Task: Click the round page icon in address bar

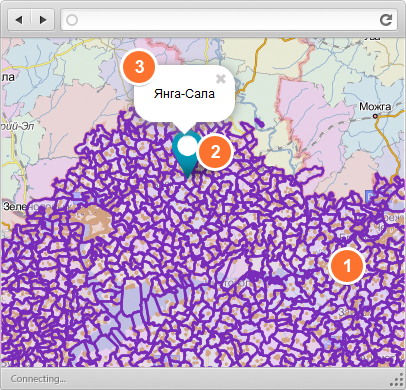Action: pyautogui.click(x=72, y=20)
